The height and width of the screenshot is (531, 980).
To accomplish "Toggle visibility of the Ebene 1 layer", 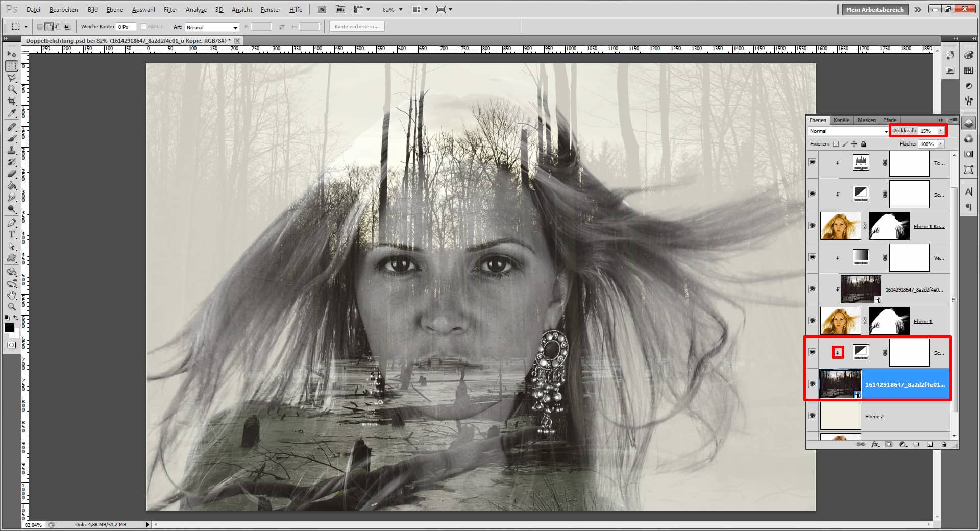I will pyautogui.click(x=812, y=320).
